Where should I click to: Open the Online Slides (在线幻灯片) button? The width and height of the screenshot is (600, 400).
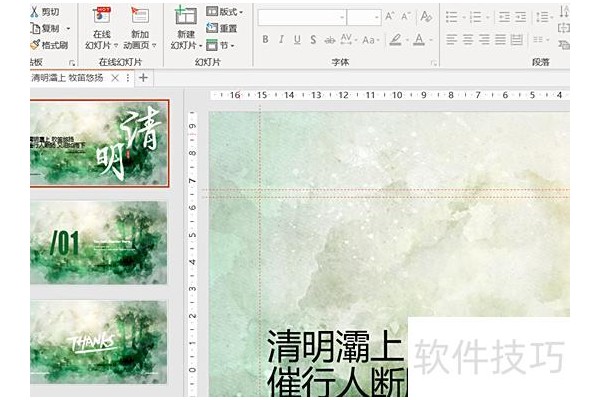click(x=101, y=29)
